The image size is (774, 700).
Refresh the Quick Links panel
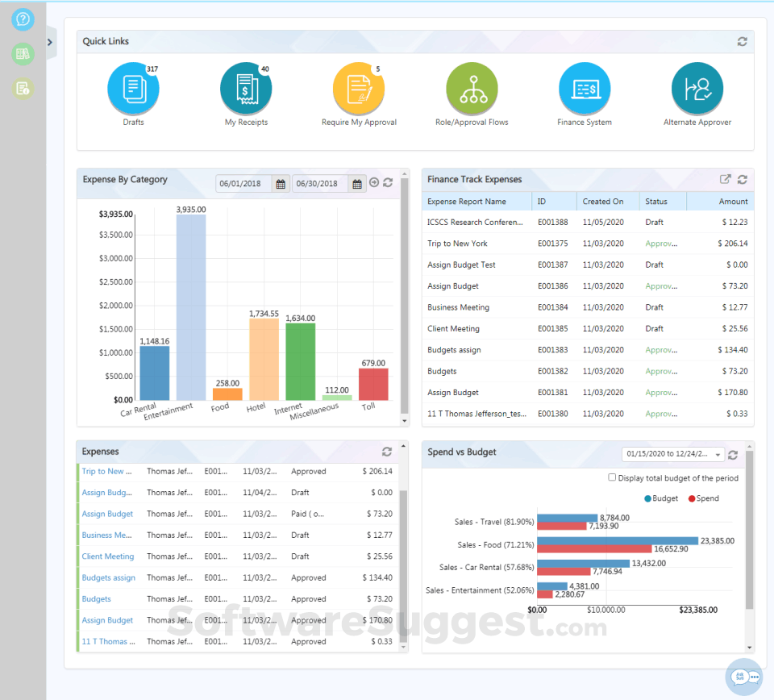coord(742,41)
